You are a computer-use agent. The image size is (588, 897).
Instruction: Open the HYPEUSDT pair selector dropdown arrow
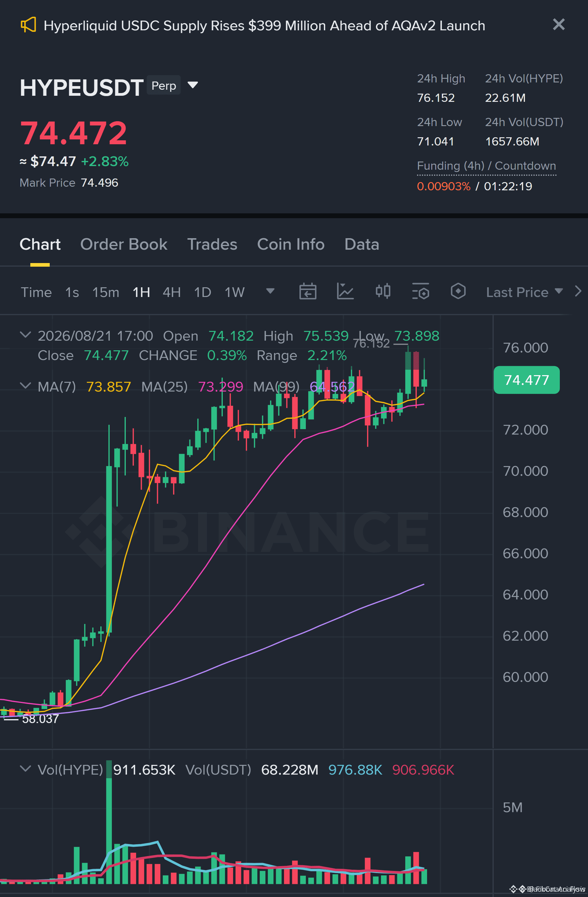[192, 85]
